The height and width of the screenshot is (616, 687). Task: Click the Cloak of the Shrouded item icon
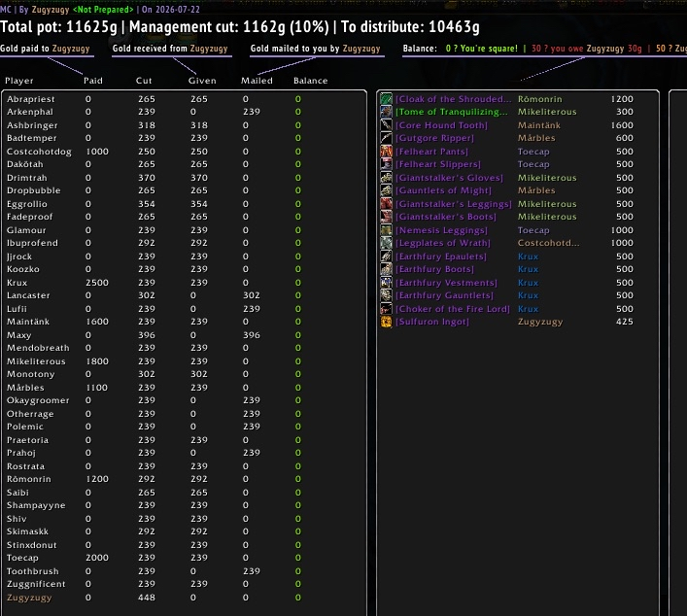click(386, 99)
